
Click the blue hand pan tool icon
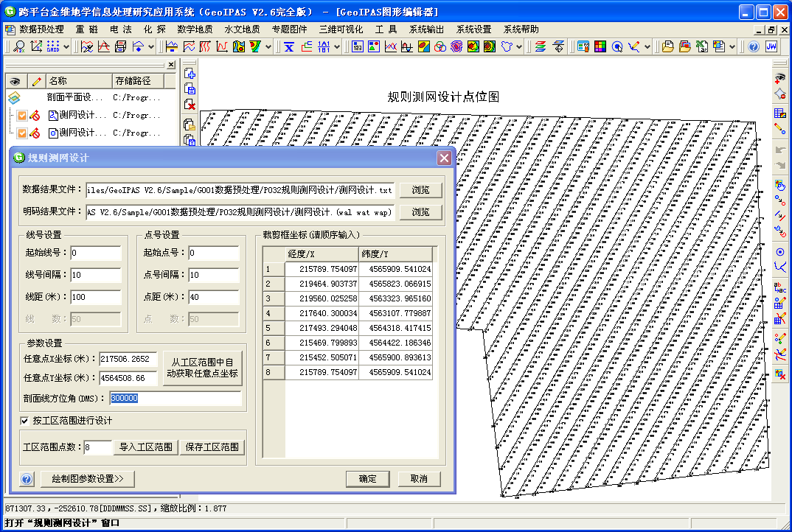[x=780, y=185]
